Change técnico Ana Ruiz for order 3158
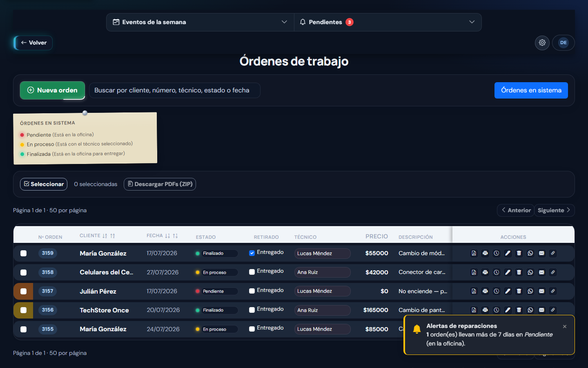 click(322, 272)
